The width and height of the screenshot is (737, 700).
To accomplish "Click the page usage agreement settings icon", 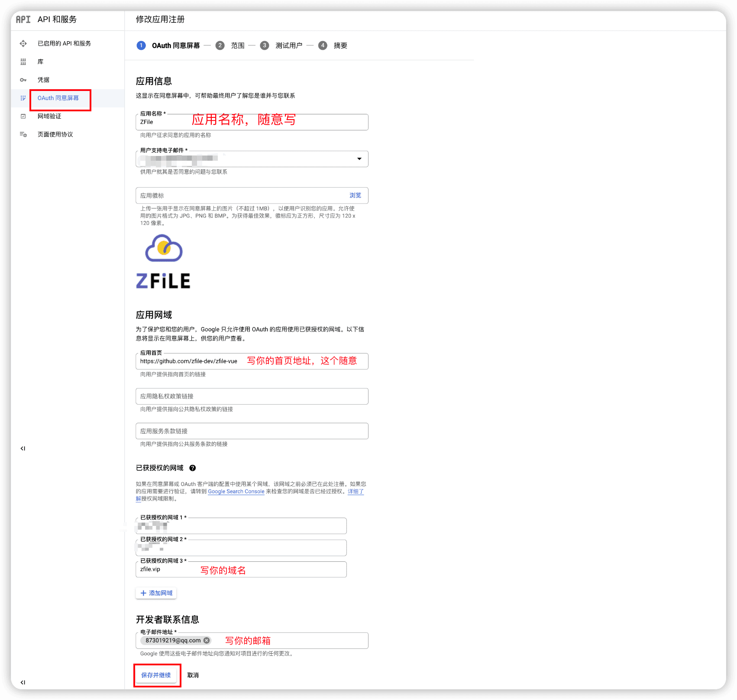I will pos(23,134).
